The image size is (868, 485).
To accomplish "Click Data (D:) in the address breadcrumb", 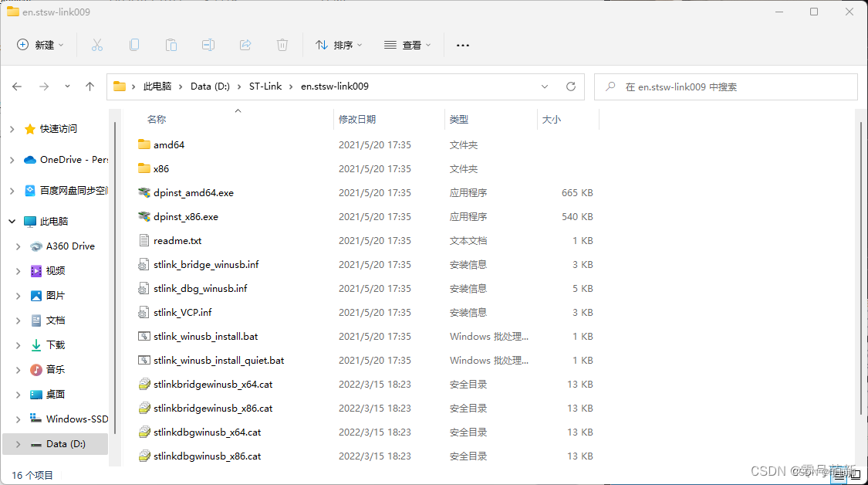I will tap(210, 86).
